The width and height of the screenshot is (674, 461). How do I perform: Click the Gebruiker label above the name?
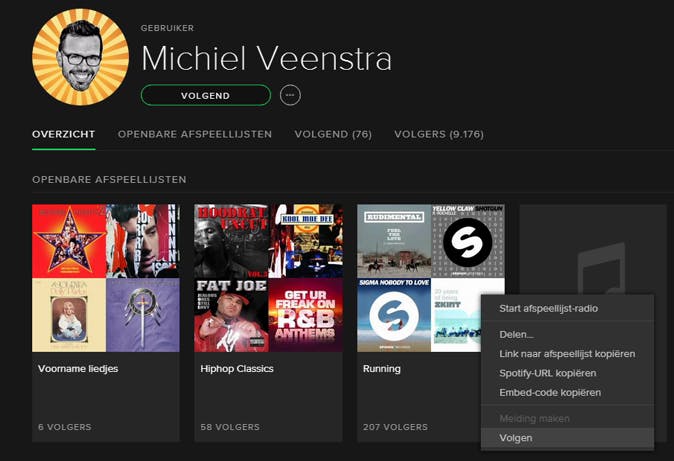click(167, 28)
